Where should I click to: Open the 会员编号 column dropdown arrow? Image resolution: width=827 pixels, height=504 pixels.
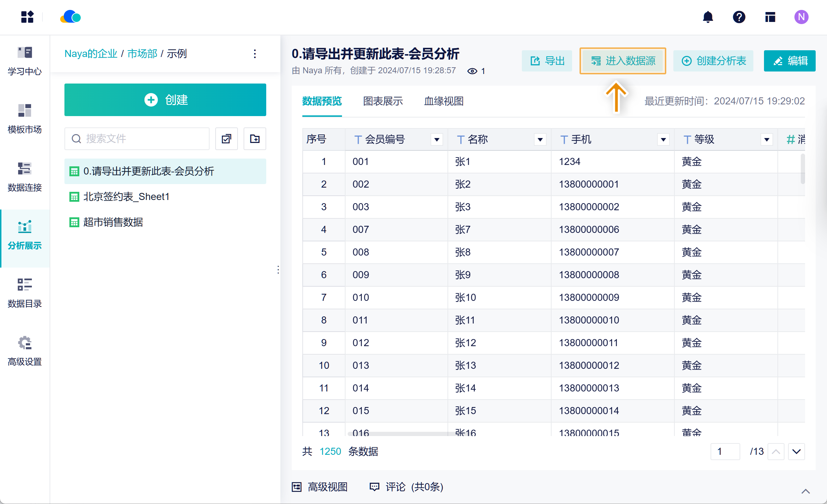(x=437, y=139)
